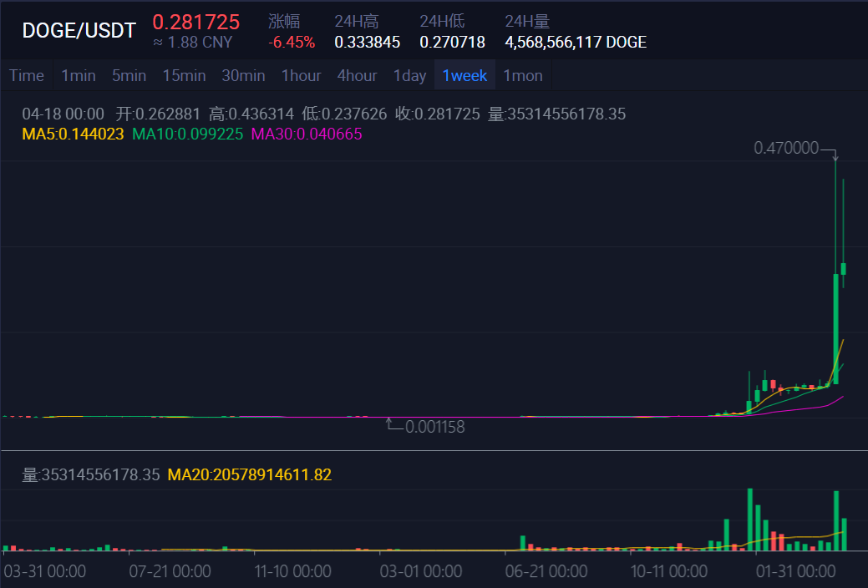
Task: Click the 01-31 00:00 axis label
Action: pos(796,571)
